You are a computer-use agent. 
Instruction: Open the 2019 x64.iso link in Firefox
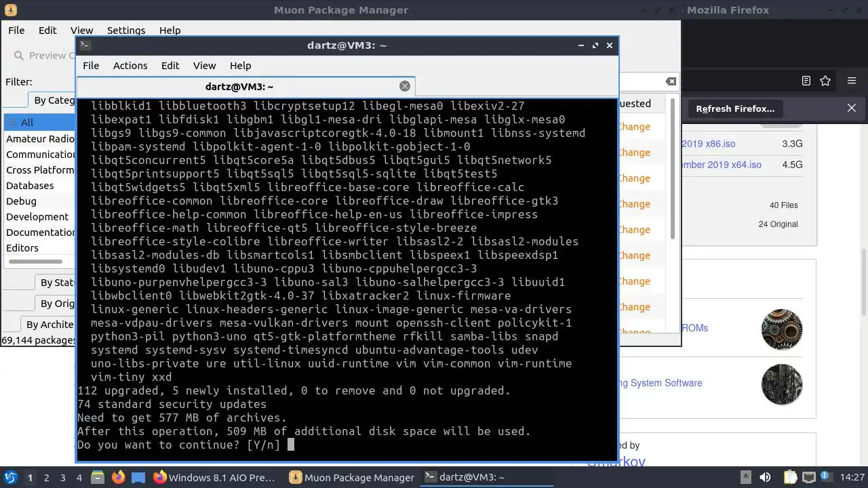(x=722, y=165)
